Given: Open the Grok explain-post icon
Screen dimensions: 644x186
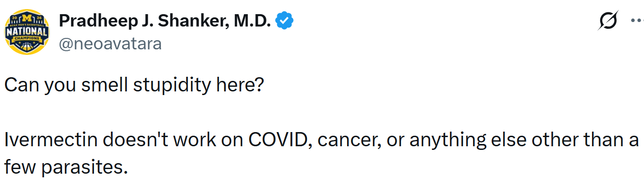Looking at the screenshot, I should coord(608,21).
